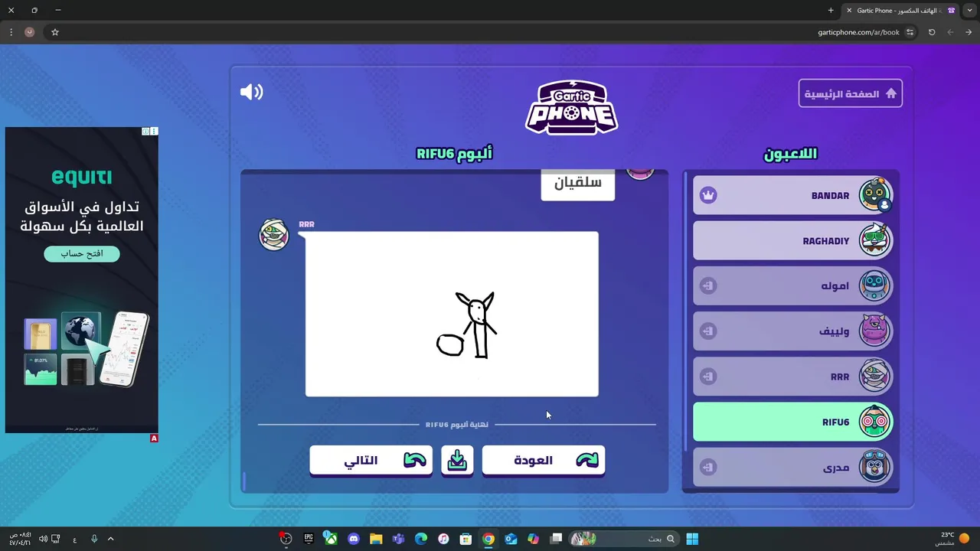This screenshot has height=551, width=980.
Task: Click RIFU6's avatar with spiral eyes
Action: tap(874, 422)
